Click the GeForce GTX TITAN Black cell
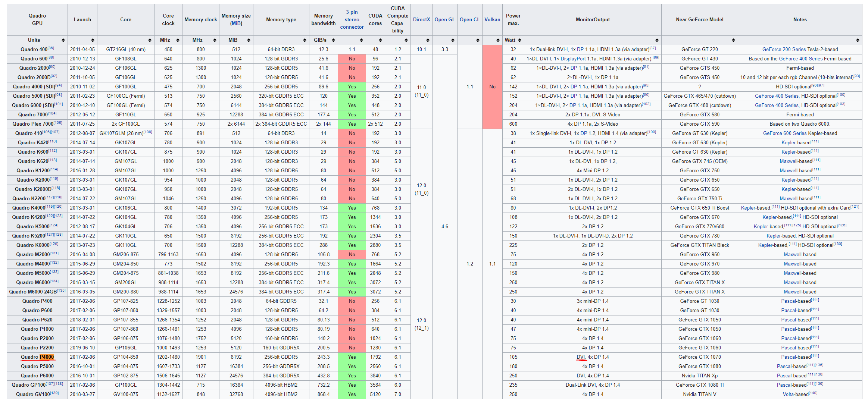 click(x=700, y=245)
